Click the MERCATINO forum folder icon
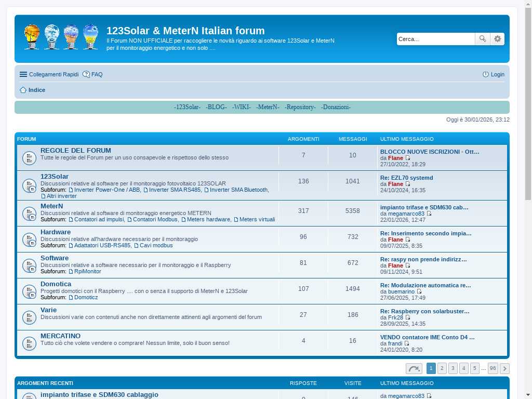The image size is (532, 399). (29, 343)
